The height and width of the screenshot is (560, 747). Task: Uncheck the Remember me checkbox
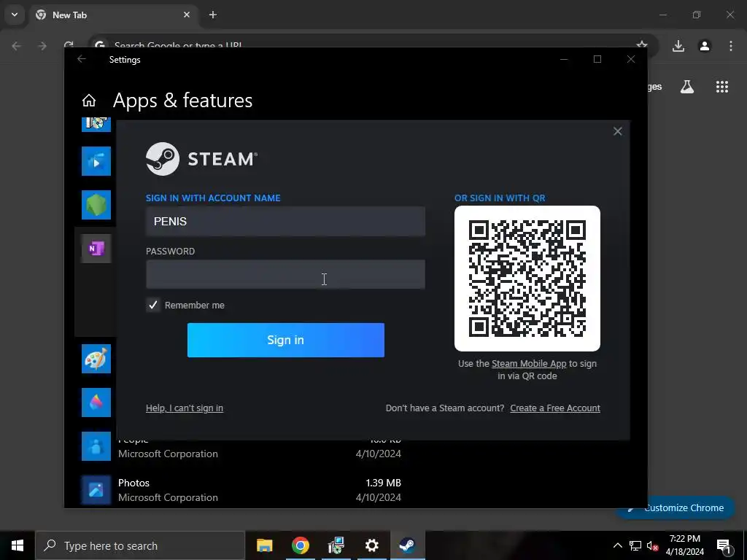(153, 306)
